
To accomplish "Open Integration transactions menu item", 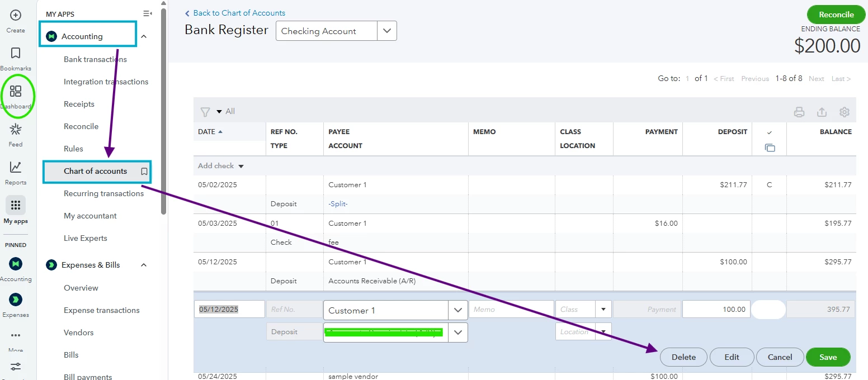I will click(x=106, y=82).
